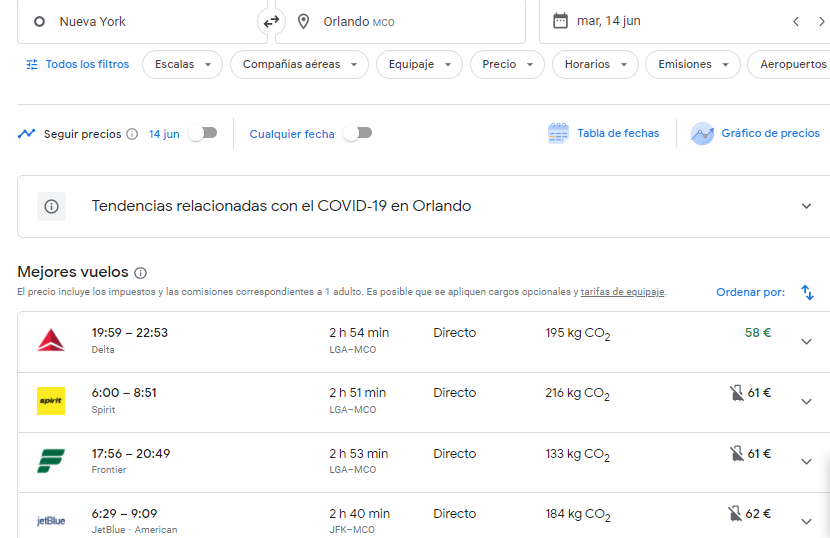830x538 pixels.
Task: Expand the COVID-19 trends panel chevron
Action: click(806, 207)
